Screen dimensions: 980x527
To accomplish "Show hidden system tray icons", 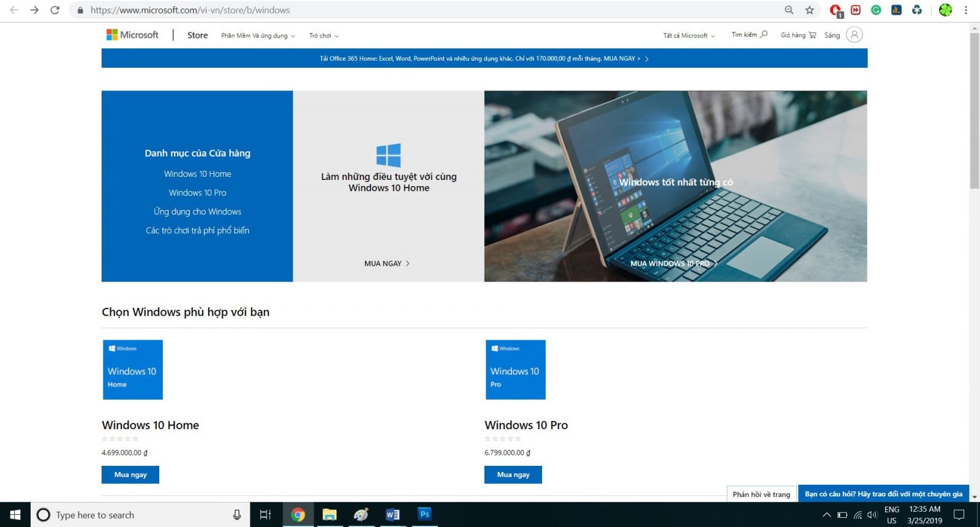I will pos(826,515).
